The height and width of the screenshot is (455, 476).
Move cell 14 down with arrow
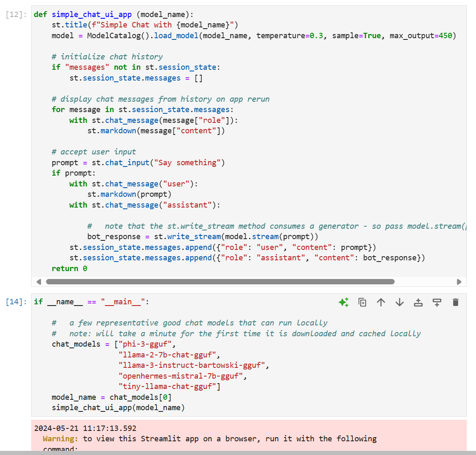[400, 302]
